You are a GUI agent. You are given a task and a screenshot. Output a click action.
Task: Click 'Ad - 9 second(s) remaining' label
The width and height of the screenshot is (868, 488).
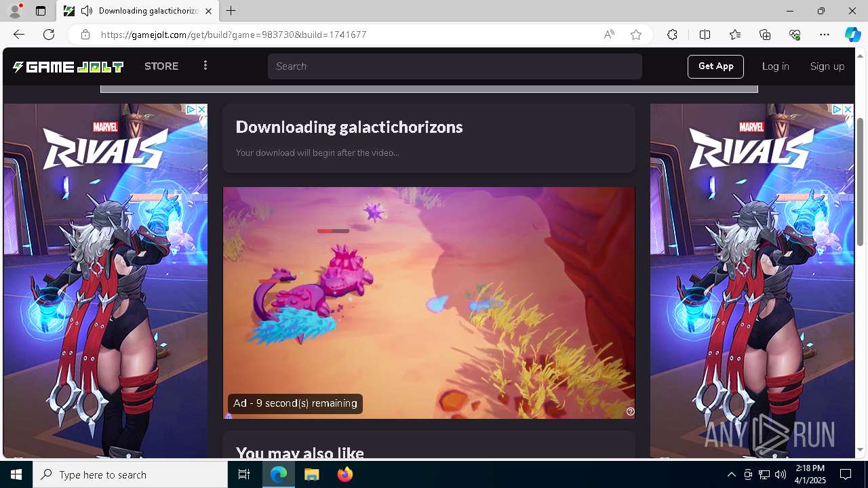(295, 403)
